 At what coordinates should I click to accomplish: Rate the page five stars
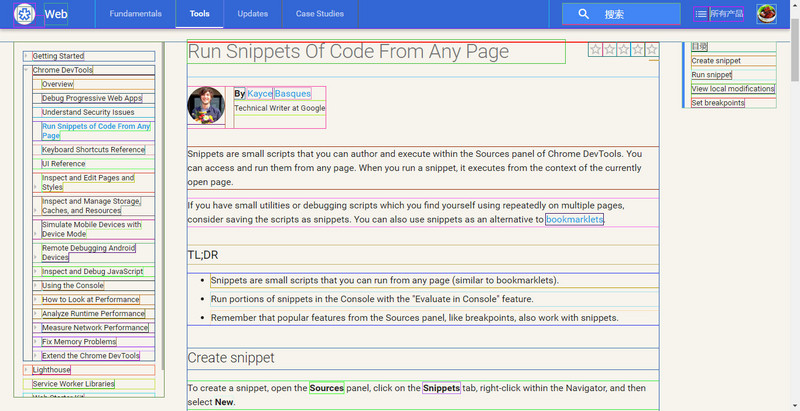tap(652, 49)
